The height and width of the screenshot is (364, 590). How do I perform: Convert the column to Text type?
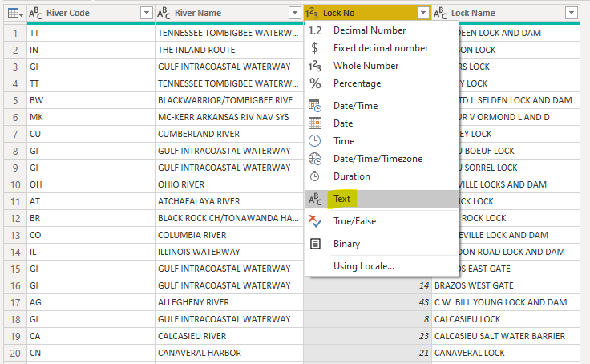pos(342,199)
